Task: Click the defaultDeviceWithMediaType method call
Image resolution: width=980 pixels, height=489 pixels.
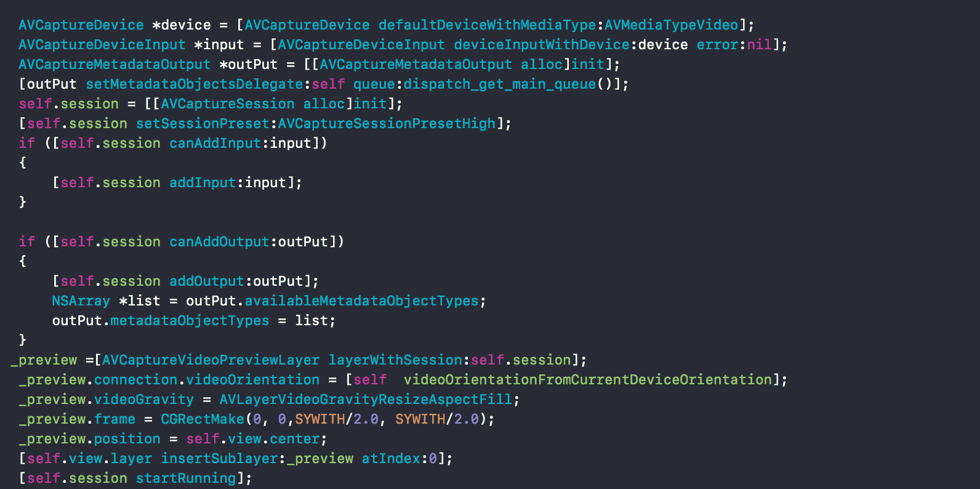Action: click(487, 25)
